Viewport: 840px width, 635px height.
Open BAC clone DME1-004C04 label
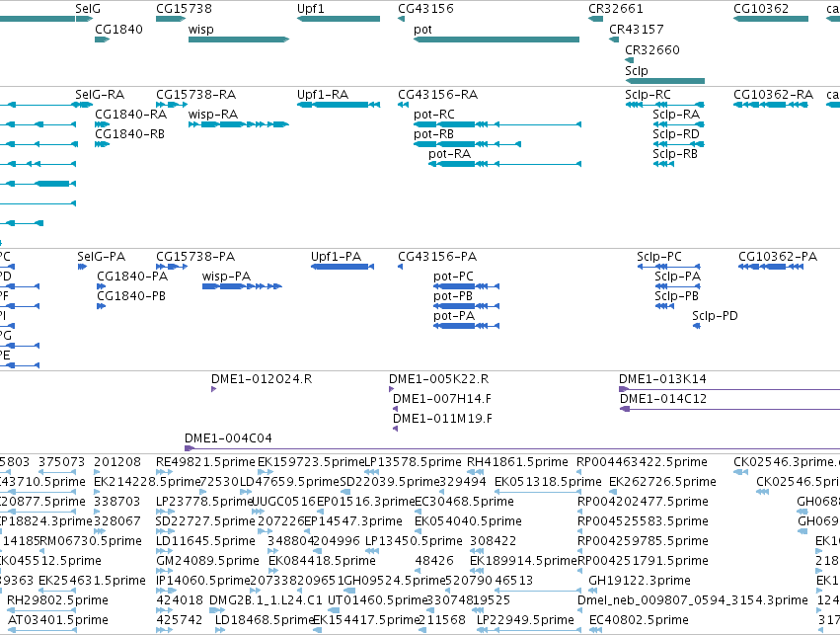point(228,438)
